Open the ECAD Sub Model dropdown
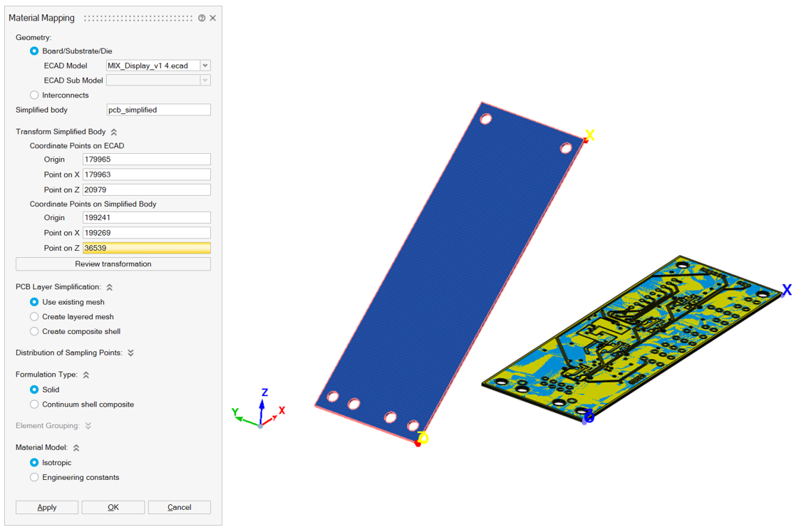Screen dimensions: 796x532 coord(205,80)
